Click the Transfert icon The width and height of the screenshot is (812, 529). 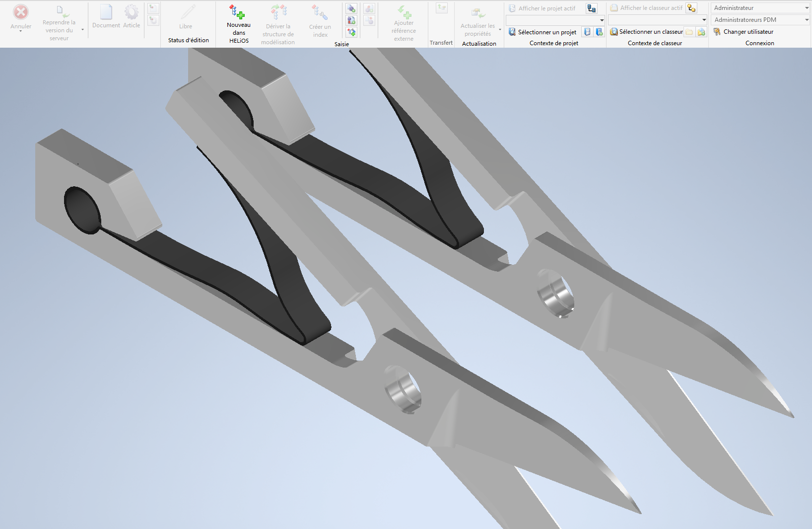pos(442,8)
